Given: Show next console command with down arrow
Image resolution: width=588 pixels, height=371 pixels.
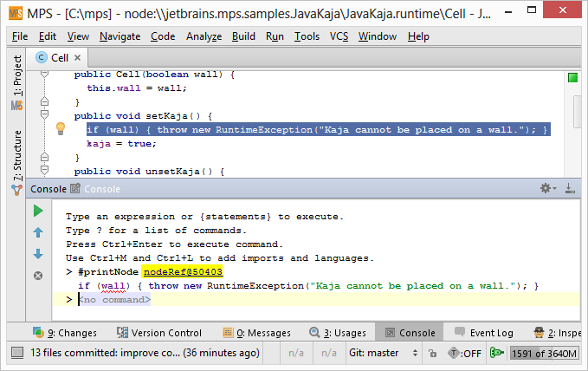Looking at the screenshot, I should pyautogui.click(x=38, y=254).
